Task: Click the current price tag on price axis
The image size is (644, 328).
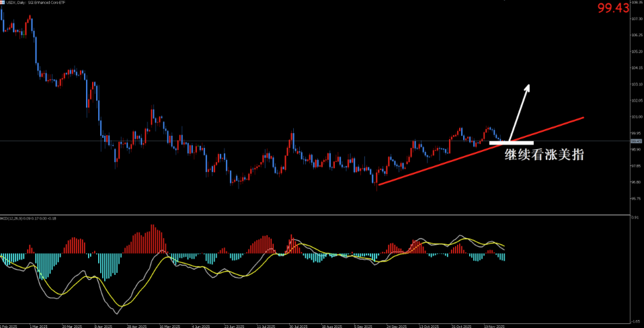Action: tap(635, 141)
